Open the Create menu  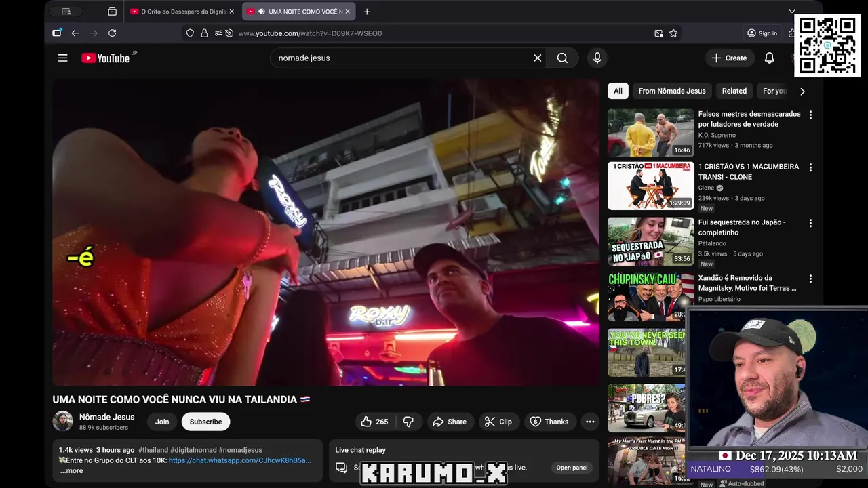tap(729, 58)
